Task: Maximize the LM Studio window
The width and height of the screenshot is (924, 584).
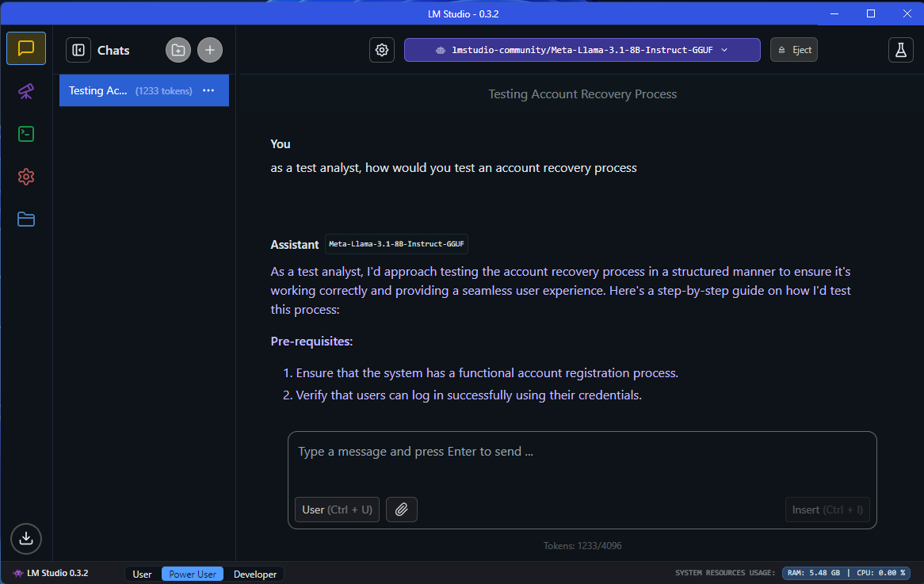Action: pos(870,13)
